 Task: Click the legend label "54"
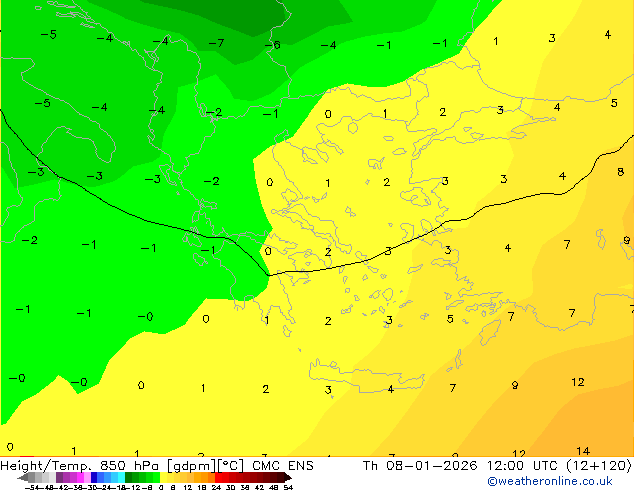pyautogui.click(x=288, y=487)
